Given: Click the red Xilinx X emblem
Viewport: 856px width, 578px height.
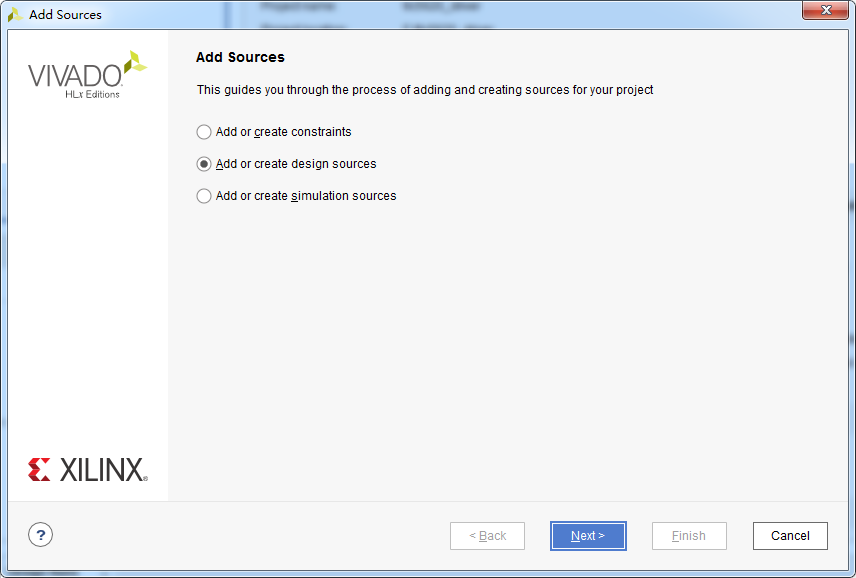Looking at the screenshot, I should (39, 470).
